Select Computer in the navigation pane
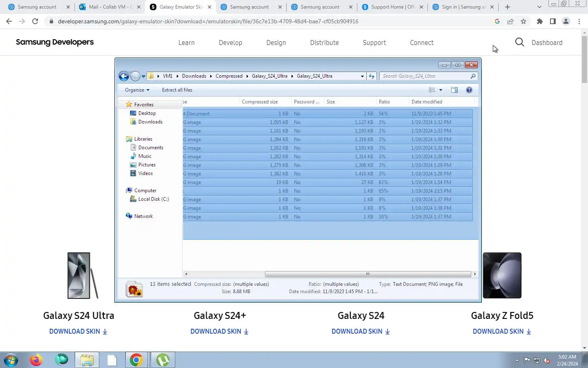Viewport: 588px width, 368px height. pyautogui.click(x=145, y=191)
